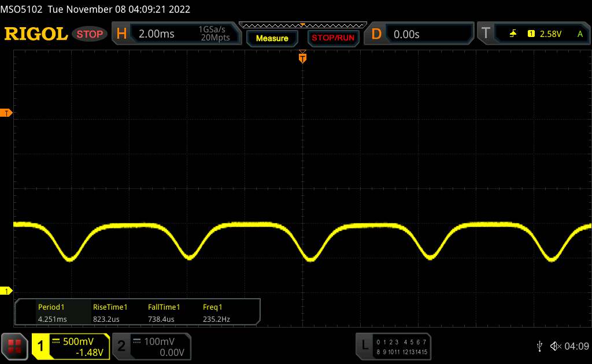This screenshot has height=364, width=592.
Task: Click the trigger level T marker on left edge
Action: coord(7,113)
